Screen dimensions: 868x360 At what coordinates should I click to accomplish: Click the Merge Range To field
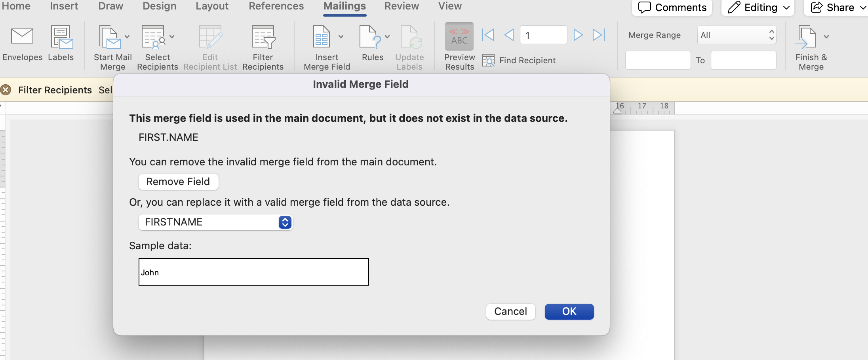click(743, 60)
